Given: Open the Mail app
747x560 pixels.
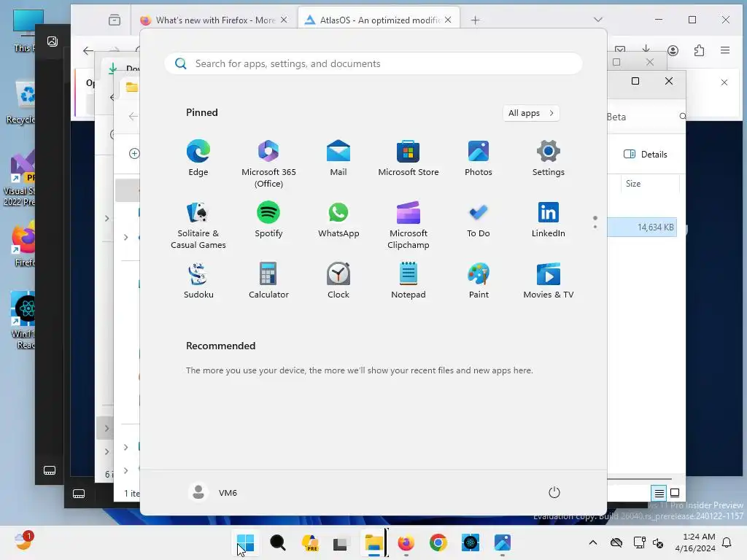Looking at the screenshot, I should [x=338, y=157].
